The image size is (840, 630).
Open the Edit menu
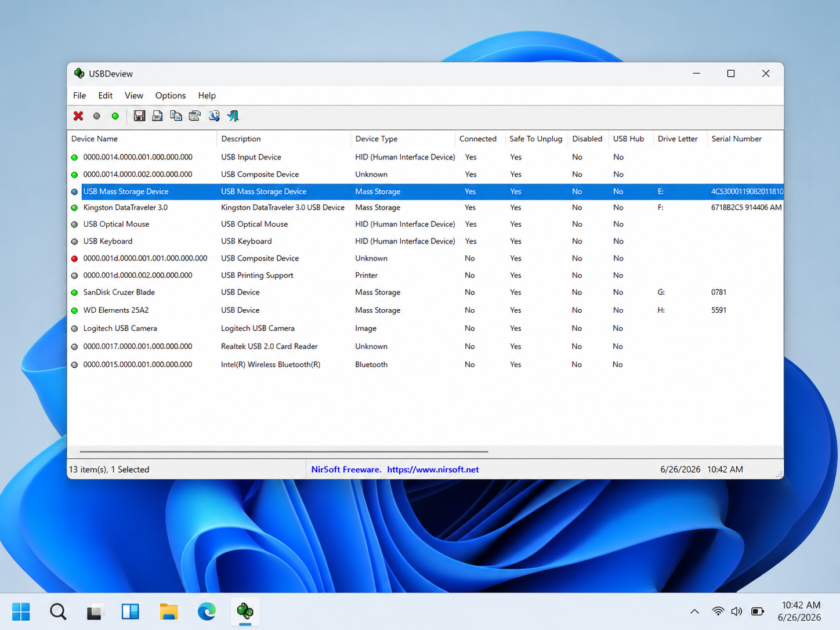[106, 96]
